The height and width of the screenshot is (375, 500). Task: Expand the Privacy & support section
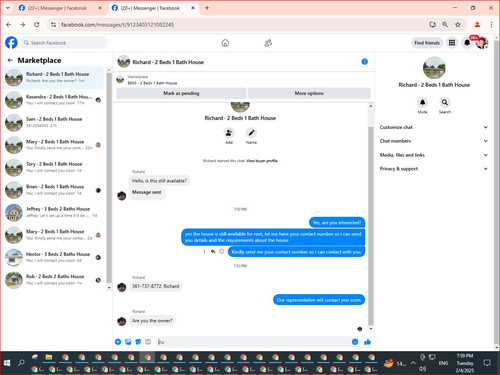(434, 169)
